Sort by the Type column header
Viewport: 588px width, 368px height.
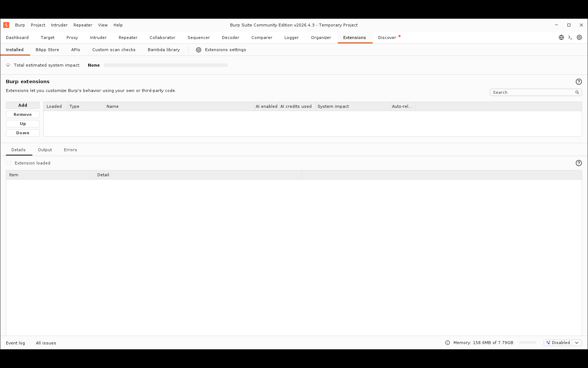click(x=87, y=106)
